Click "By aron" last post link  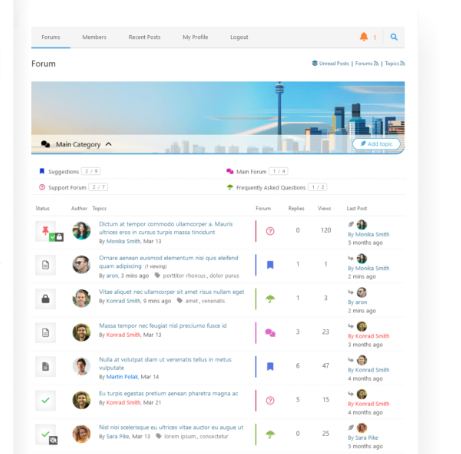pos(357,302)
